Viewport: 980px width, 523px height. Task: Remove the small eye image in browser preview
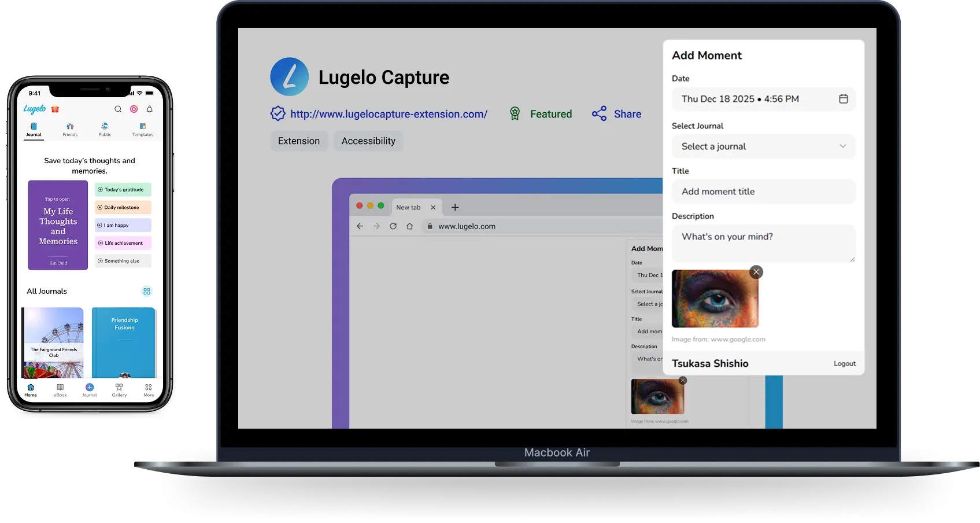pos(683,380)
